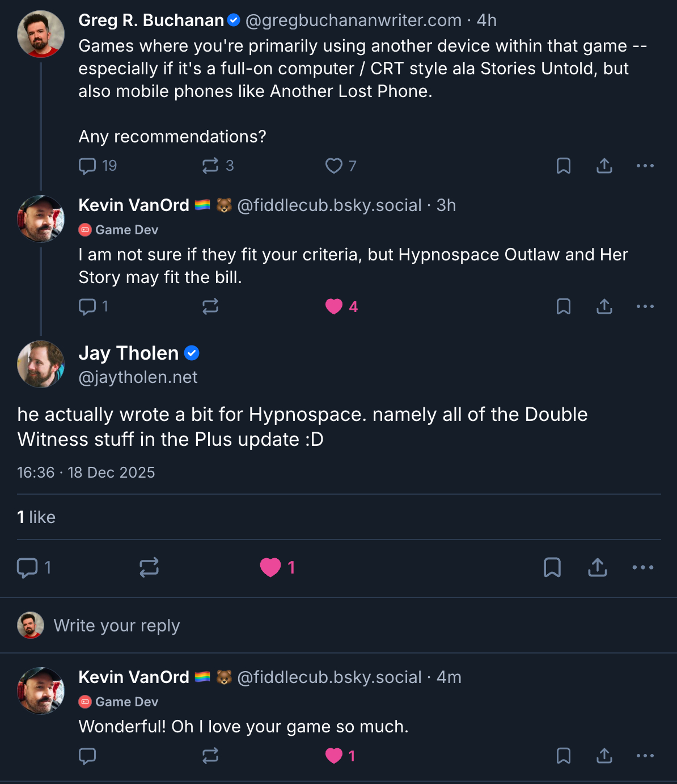This screenshot has height=784, width=677.
Task: Unlike Kevin VanOrd's Hypnospace Outlaw reply
Action: pos(334,306)
